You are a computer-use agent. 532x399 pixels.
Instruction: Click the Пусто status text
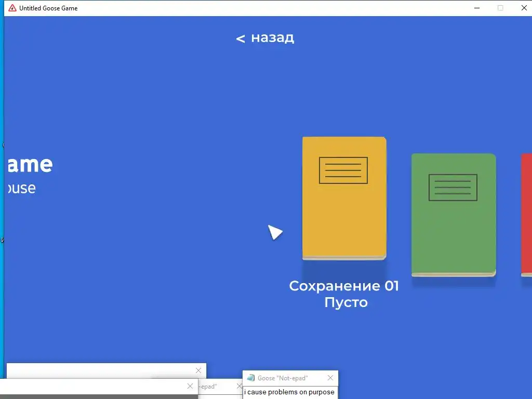(345, 302)
